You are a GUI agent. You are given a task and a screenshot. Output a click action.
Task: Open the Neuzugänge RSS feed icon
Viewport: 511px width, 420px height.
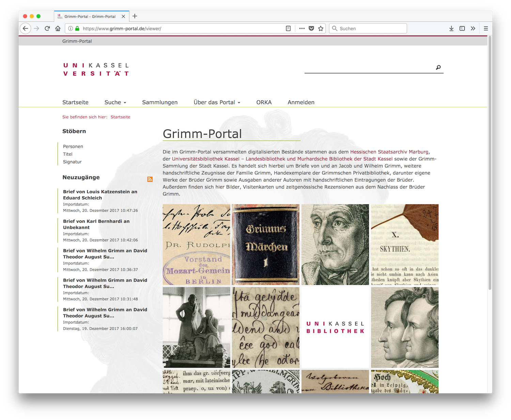[x=150, y=179]
